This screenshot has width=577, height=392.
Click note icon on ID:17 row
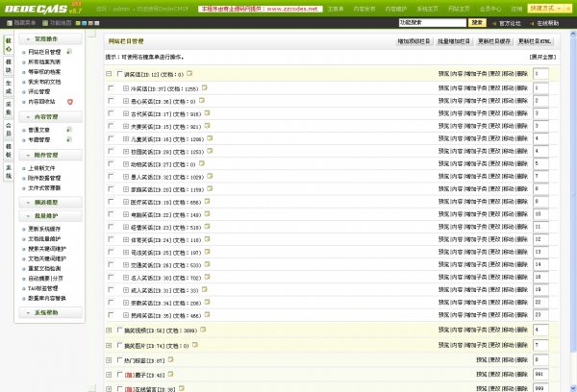207,113
